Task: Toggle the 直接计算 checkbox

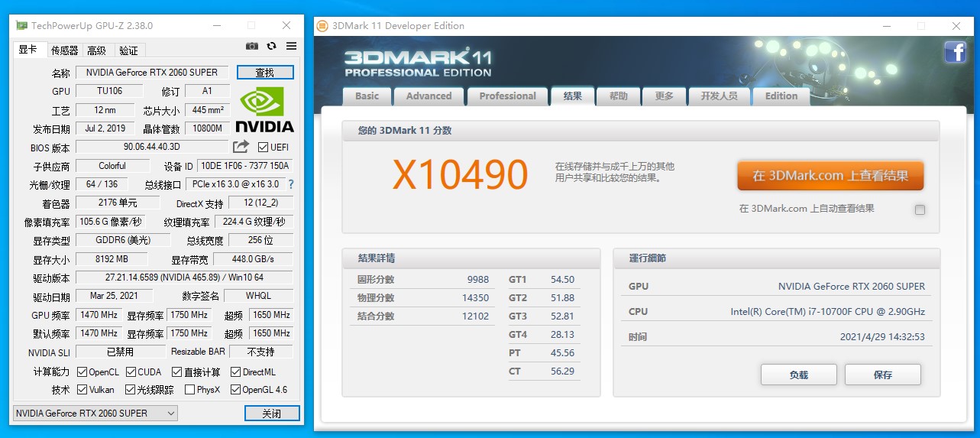Action: pyautogui.click(x=177, y=372)
